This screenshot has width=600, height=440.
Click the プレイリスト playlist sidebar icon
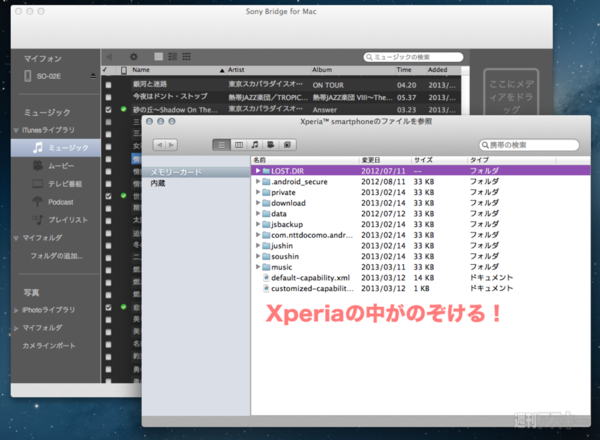click(38, 220)
